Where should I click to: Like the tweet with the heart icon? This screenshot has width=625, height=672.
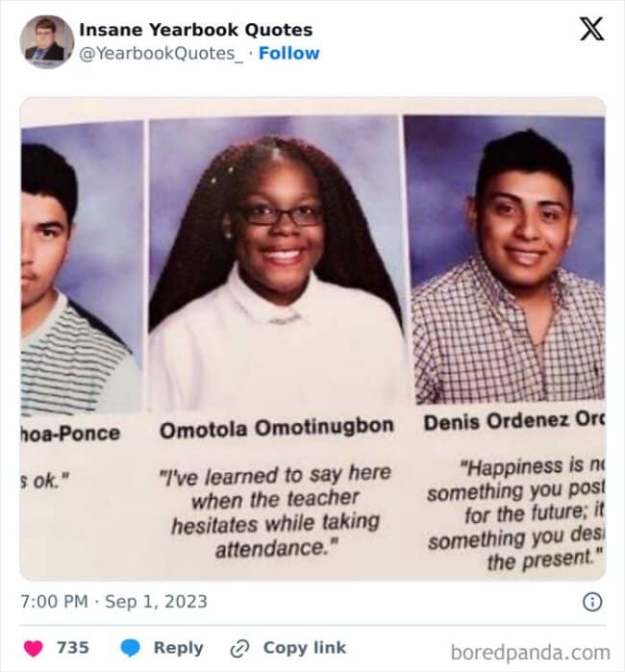[x=34, y=648]
